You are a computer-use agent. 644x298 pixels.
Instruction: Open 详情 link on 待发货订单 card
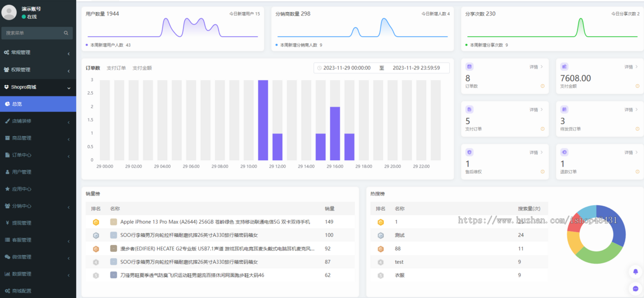tap(631, 109)
